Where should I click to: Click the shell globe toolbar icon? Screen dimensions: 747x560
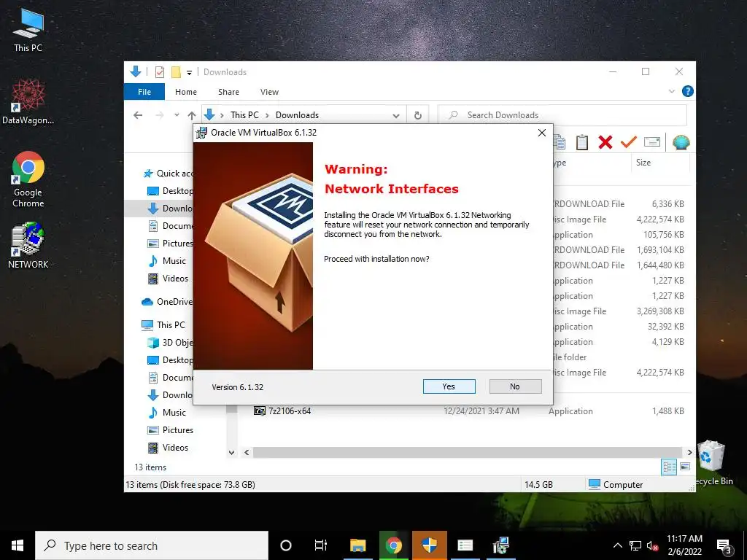(681, 142)
